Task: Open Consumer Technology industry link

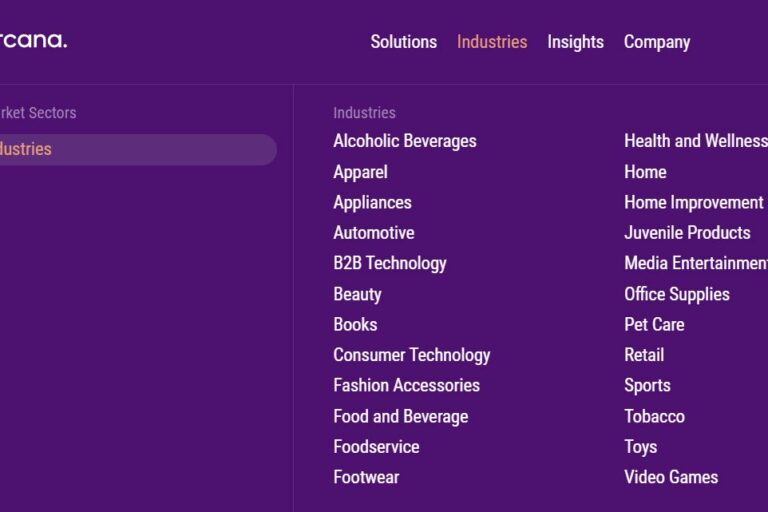Action: 411,355
